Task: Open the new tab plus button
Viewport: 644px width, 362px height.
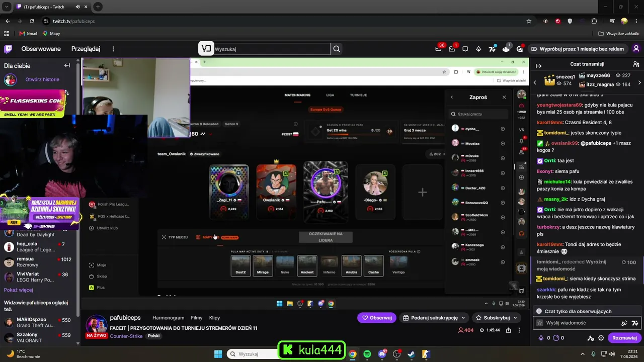Action: coord(98,7)
